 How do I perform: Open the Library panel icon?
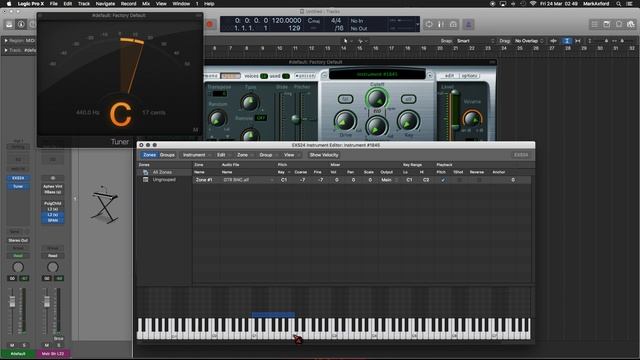[9, 24]
